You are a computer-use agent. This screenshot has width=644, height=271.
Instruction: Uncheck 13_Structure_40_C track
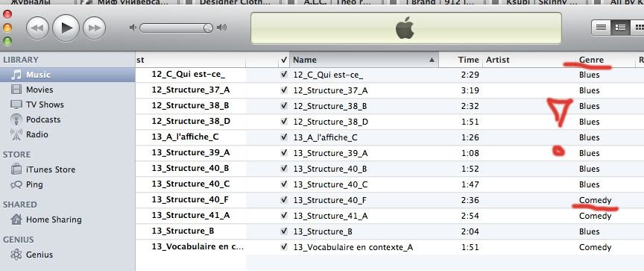coord(283,184)
